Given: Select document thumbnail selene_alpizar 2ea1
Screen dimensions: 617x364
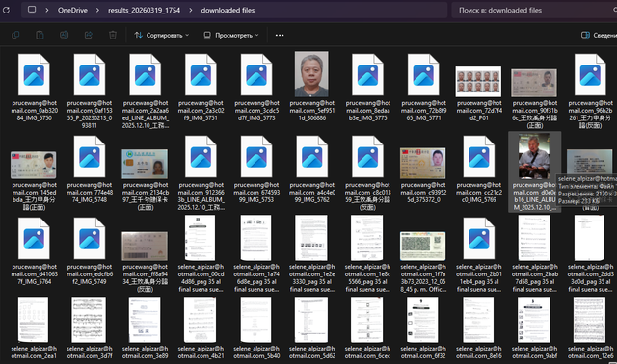Looking at the screenshot, I should pos(34,320).
